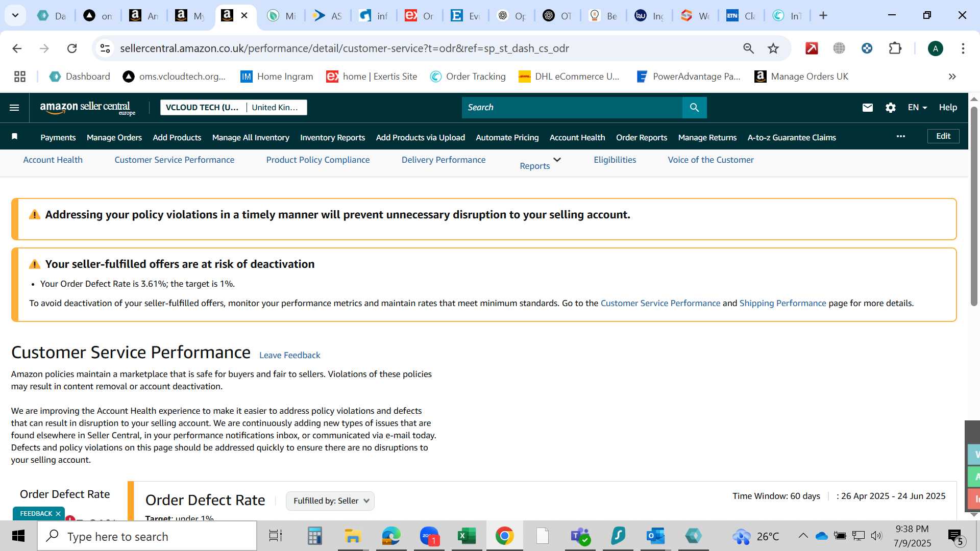Click the Seller Central search field
980x551 pixels.
(572, 108)
